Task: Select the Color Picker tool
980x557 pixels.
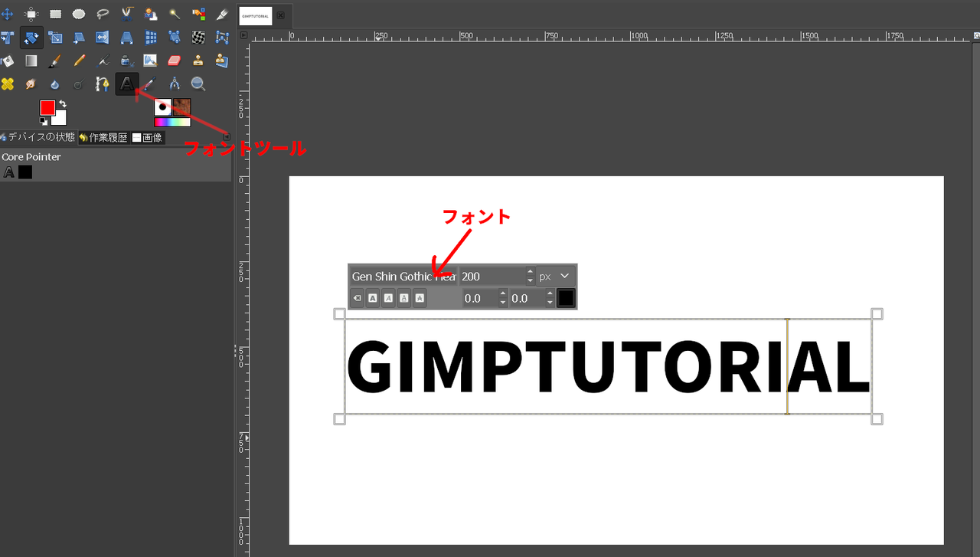Action: tap(149, 84)
